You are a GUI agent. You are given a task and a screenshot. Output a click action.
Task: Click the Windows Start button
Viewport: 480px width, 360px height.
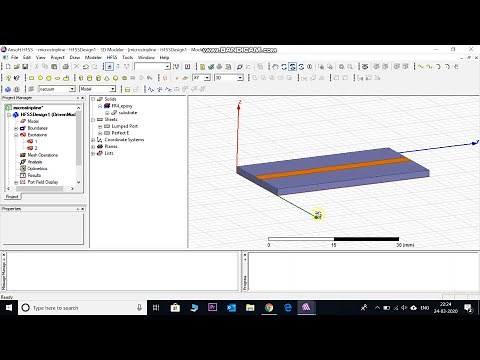pos(9,307)
